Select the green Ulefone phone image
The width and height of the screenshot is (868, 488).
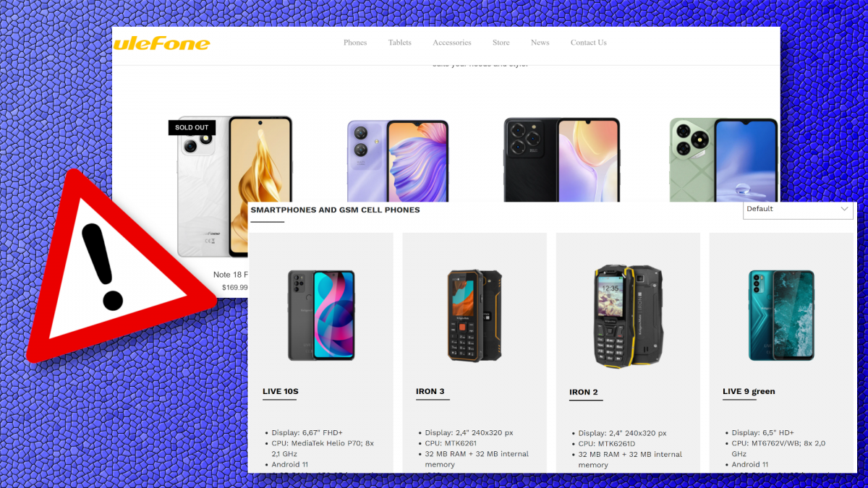pyautogui.click(x=723, y=160)
